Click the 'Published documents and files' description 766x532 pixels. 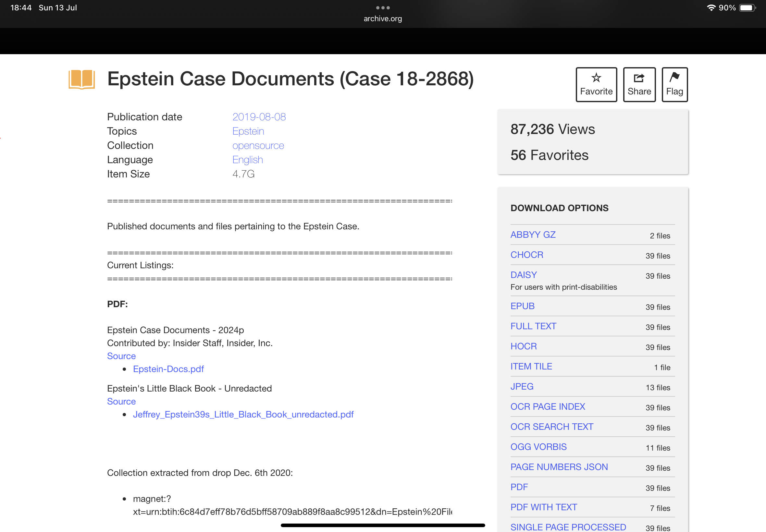click(x=233, y=226)
